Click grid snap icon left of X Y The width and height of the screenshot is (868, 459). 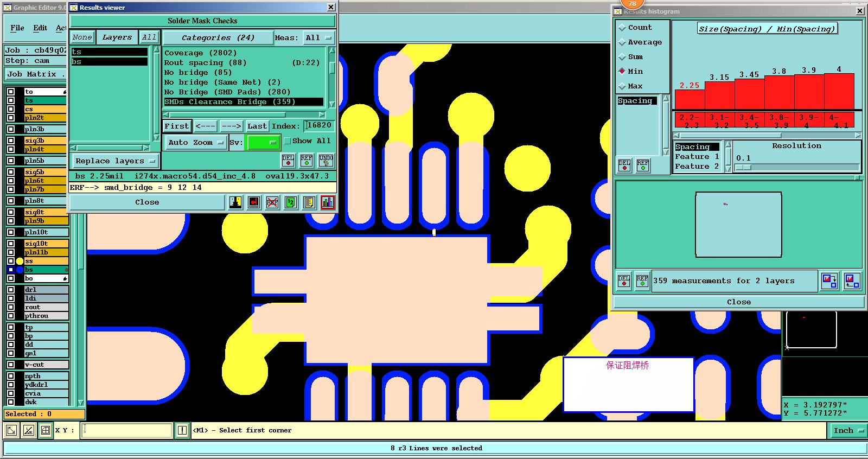(x=46, y=431)
